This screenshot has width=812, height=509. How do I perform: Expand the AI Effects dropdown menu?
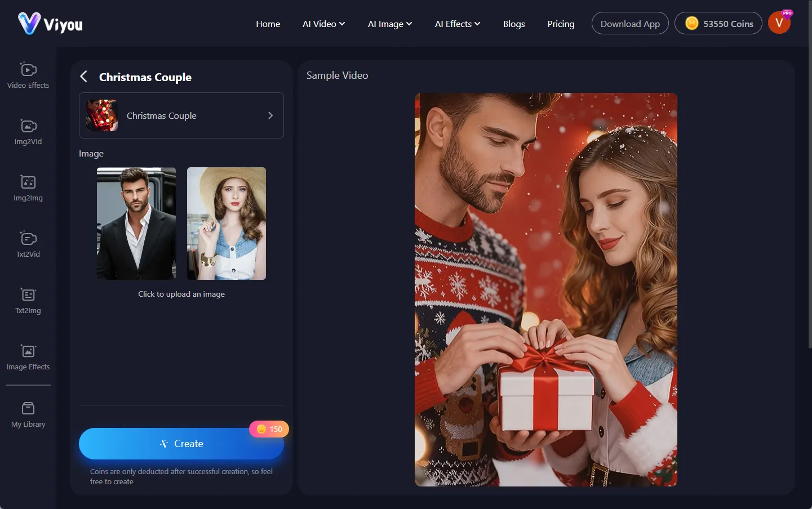[x=457, y=24]
